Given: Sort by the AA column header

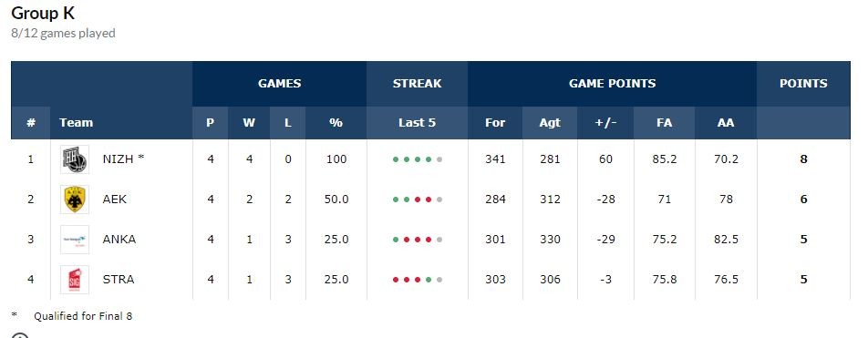Looking at the screenshot, I should point(726,123).
